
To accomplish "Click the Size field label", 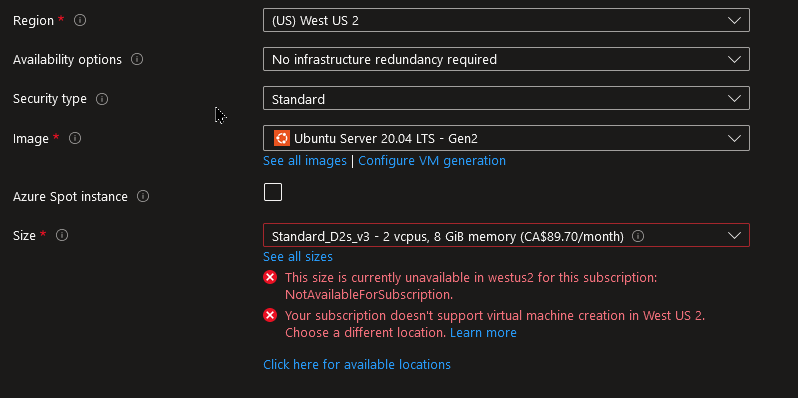I will click(x=24, y=236).
